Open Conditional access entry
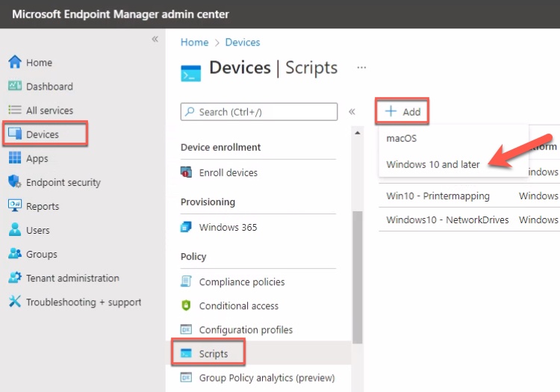This screenshot has height=392, width=560. [x=239, y=305]
